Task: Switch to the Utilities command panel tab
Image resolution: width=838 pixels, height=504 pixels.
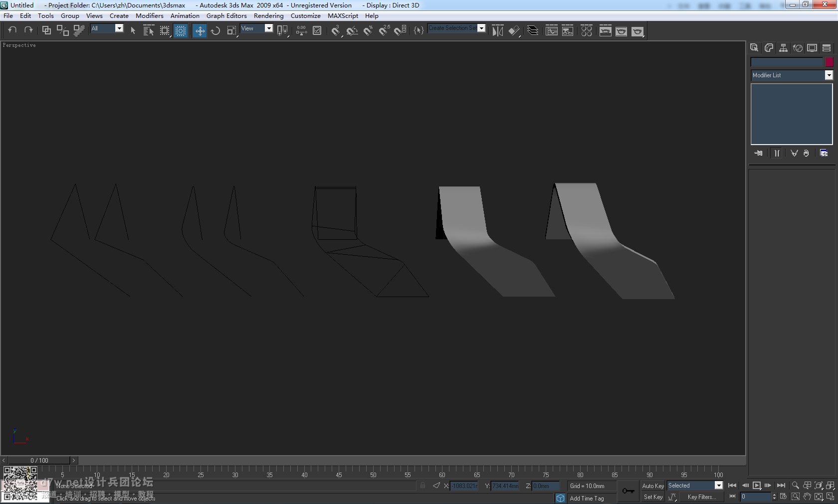Action: pos(827,48)
